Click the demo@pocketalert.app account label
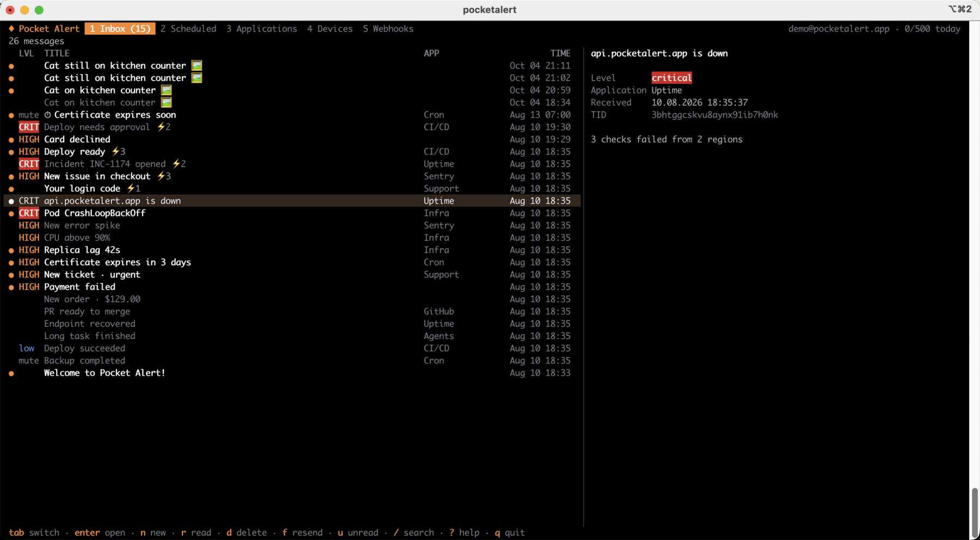The image size is (980, 540). point(839,29)
